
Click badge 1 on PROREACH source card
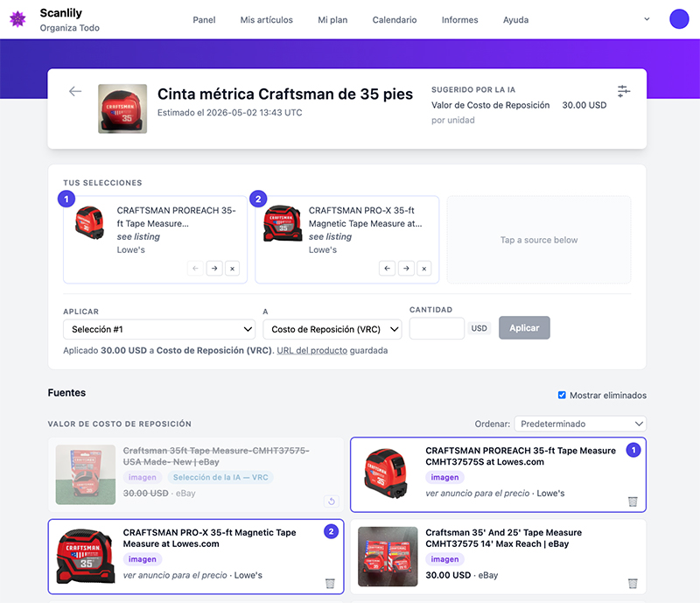click(633, 450)
